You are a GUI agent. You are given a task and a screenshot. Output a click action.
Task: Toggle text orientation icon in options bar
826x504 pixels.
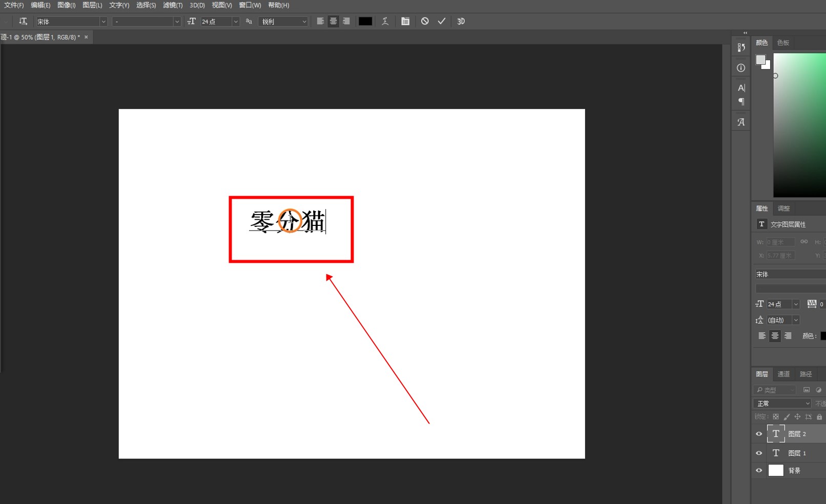(23, 22)
